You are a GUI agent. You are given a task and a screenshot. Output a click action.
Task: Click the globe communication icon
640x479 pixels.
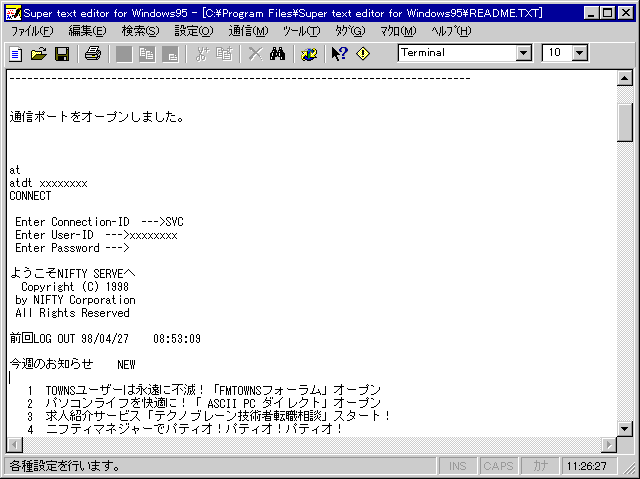[309, 54]
